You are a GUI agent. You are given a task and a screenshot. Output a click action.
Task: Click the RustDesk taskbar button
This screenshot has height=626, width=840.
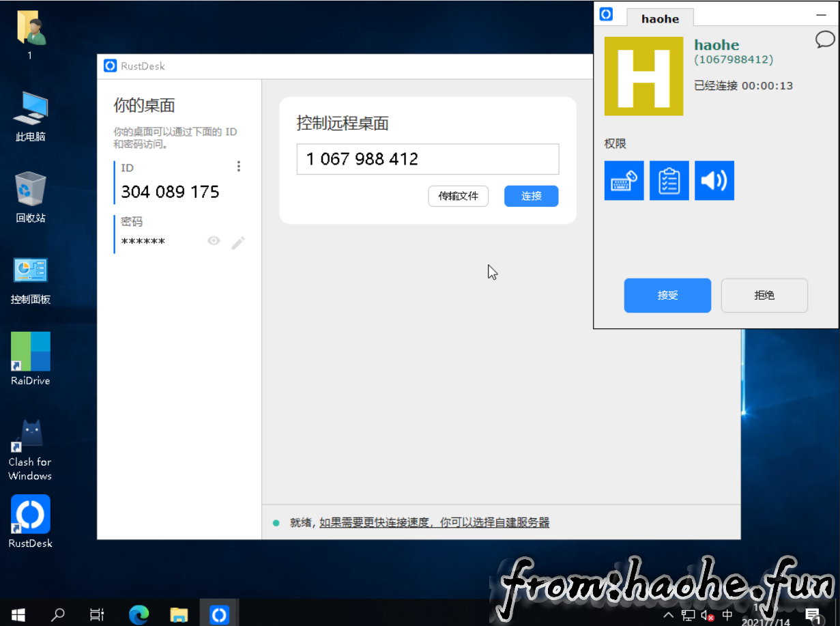point(219,614)
